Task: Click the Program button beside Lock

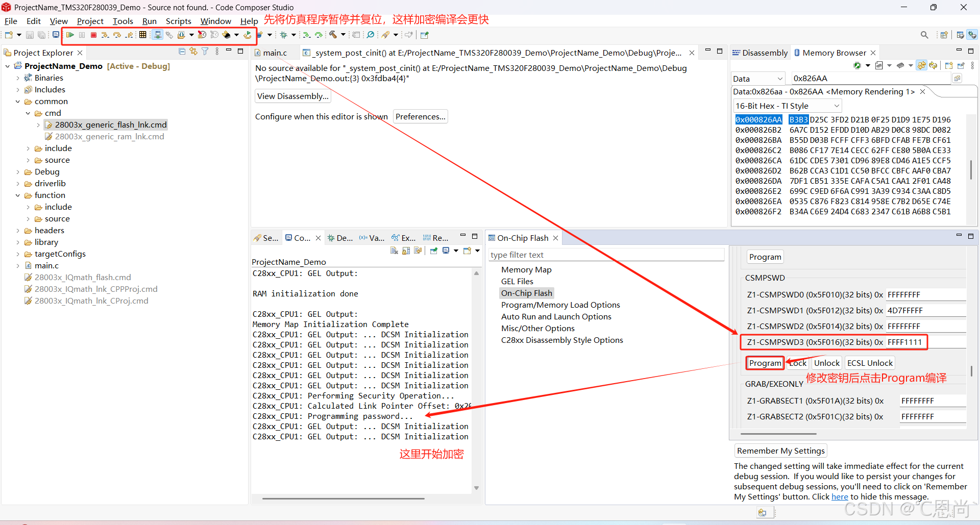Action: (765, 363)
